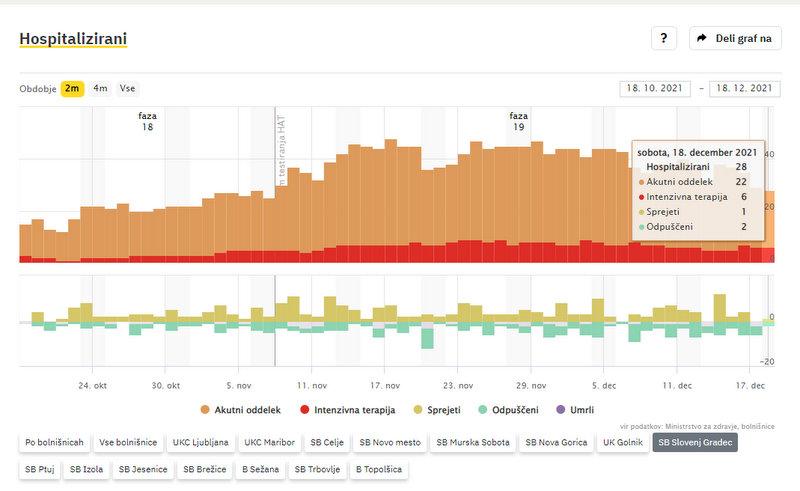Select the Vse bolnišnice filter

pyautogui.click(x=127, y=442)
